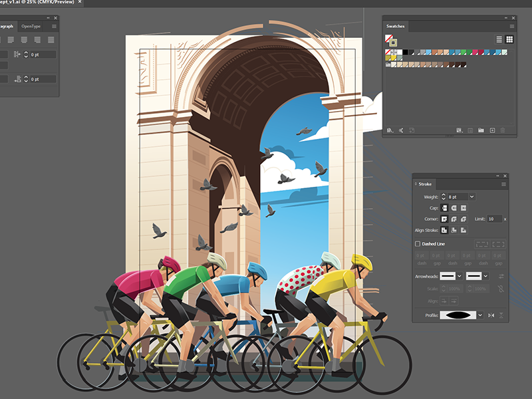Open the stroke Profile dropdown

coord(480,315)
